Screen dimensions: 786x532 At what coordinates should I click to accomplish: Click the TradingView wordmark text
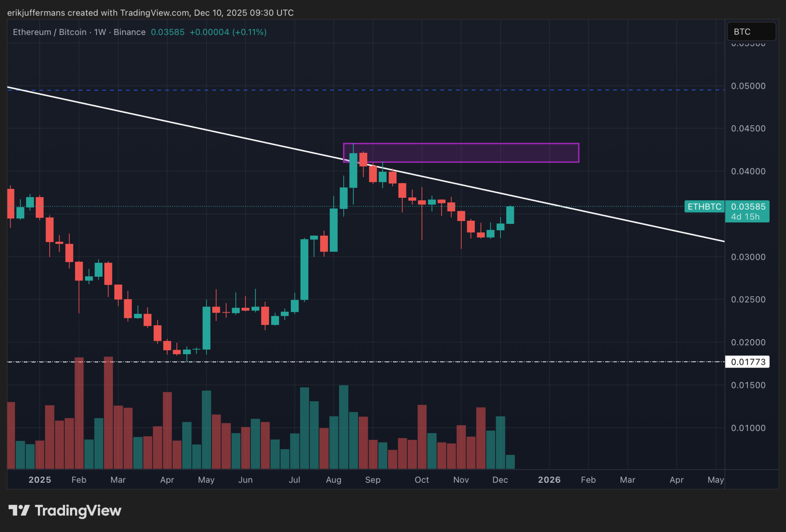[x=78, y=510]
